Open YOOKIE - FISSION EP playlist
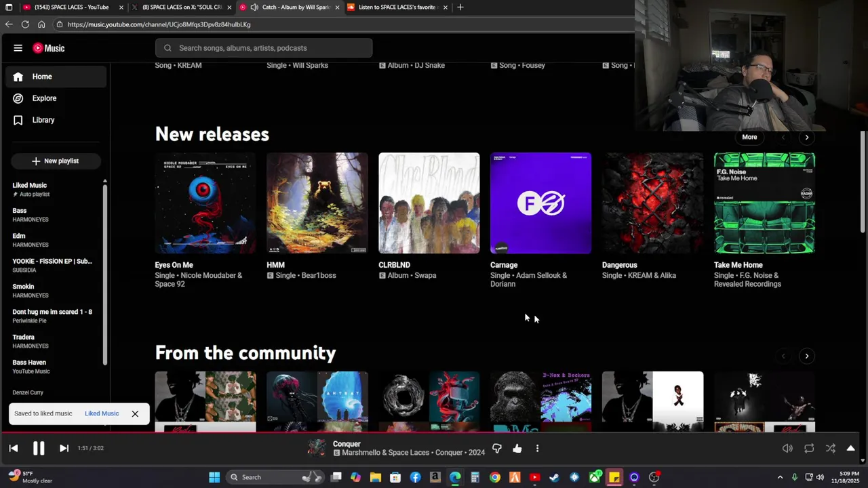 tap(54, 265)
